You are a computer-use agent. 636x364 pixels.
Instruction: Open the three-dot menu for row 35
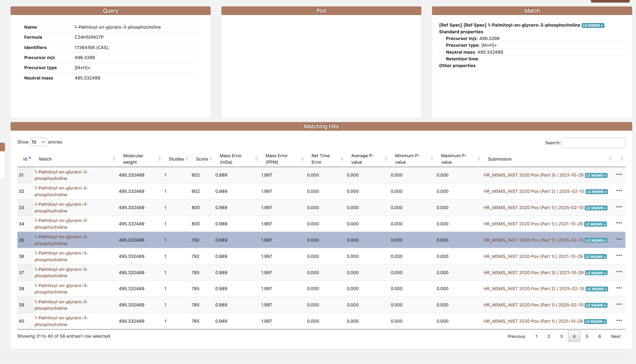(x=619, y=239)
